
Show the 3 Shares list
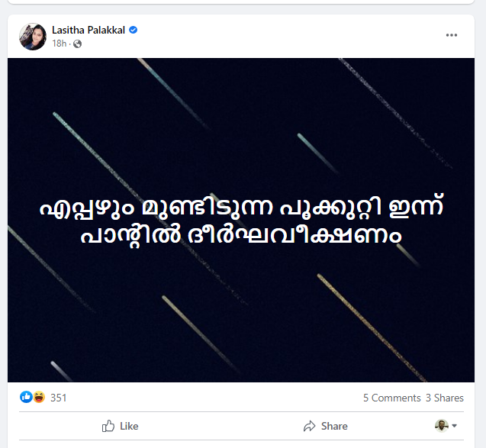445,398
